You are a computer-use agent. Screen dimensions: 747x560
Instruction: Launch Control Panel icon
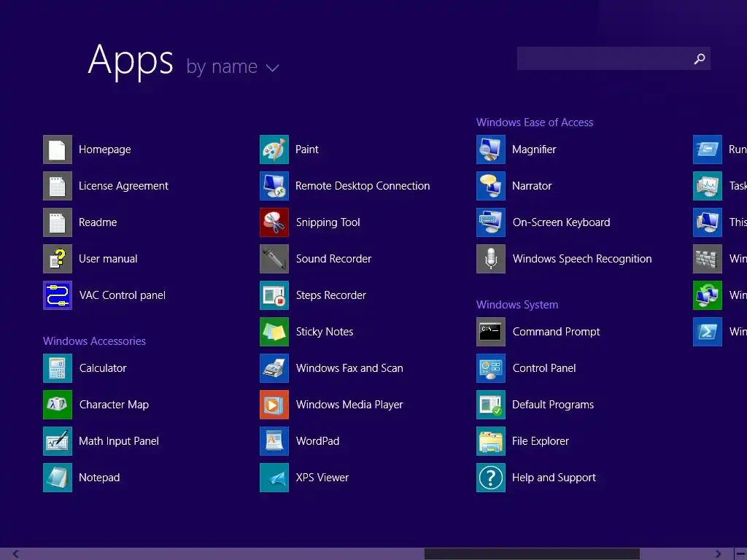click(491, 368)
